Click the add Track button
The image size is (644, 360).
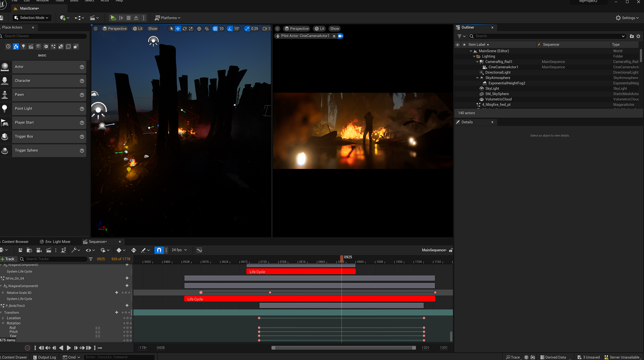coord(8,259)
